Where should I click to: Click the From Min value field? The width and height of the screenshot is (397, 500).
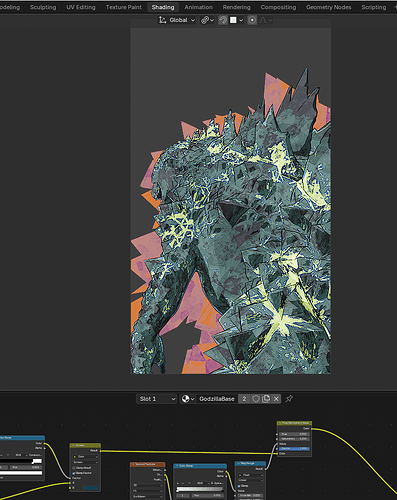[x=250, y=496]
